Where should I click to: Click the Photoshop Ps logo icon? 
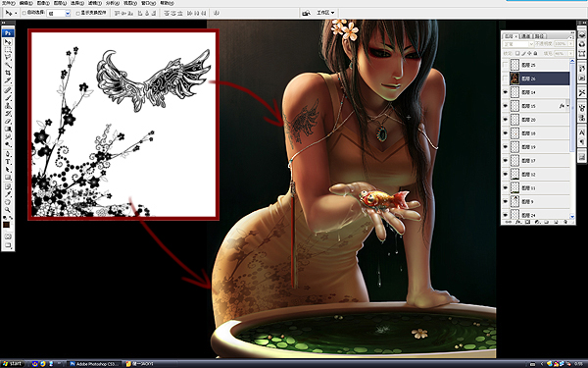coord(8,33)
